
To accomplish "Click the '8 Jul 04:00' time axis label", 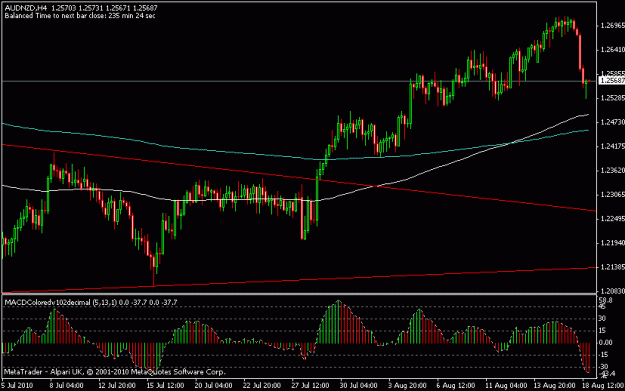I will coord(67,385).
